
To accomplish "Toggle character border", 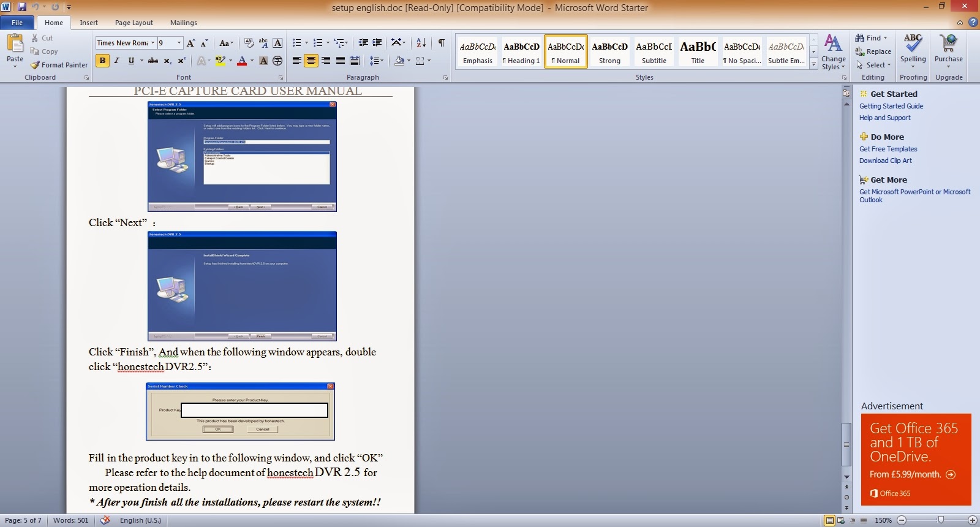I will pos(277,43).
